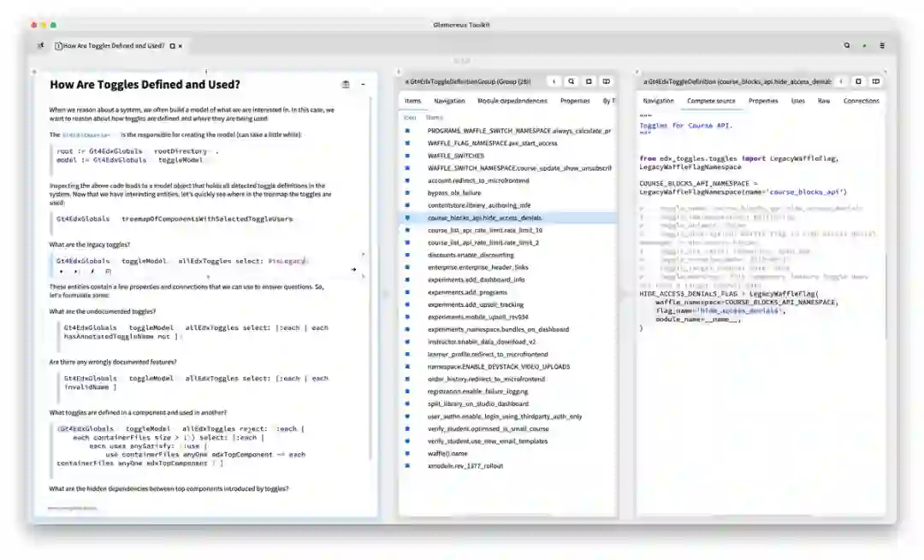
Task: Open the importer class link in the page text
Action: (x=86, y=135)
